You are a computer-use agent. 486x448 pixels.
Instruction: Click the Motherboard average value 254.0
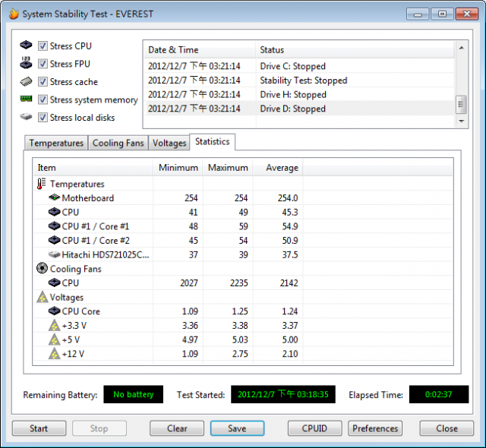click(288, 197)
